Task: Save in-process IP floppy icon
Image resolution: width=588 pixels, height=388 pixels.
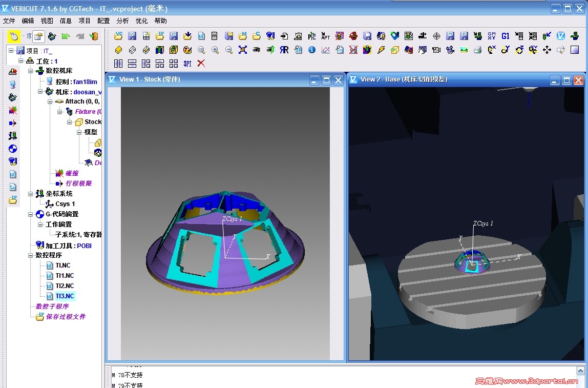Action: point(174,36)
